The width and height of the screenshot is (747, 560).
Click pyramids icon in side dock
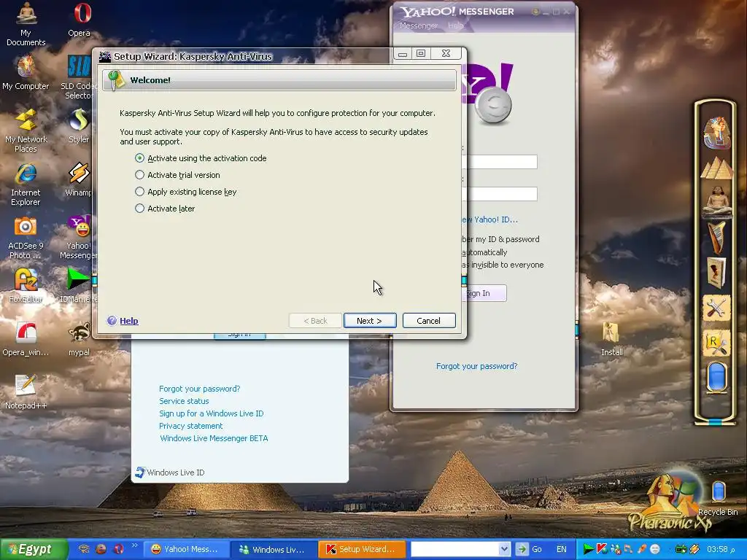[716, 168]
